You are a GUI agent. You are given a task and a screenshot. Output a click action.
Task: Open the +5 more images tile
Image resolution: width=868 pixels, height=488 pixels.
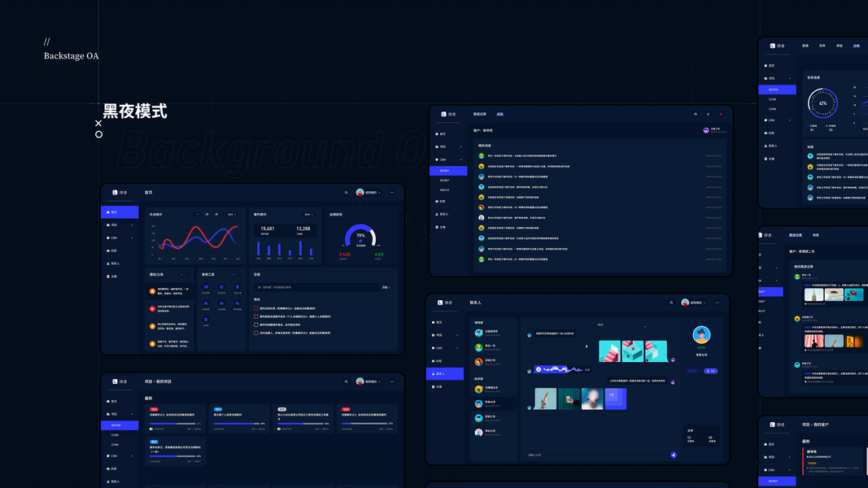click(616, 399)
